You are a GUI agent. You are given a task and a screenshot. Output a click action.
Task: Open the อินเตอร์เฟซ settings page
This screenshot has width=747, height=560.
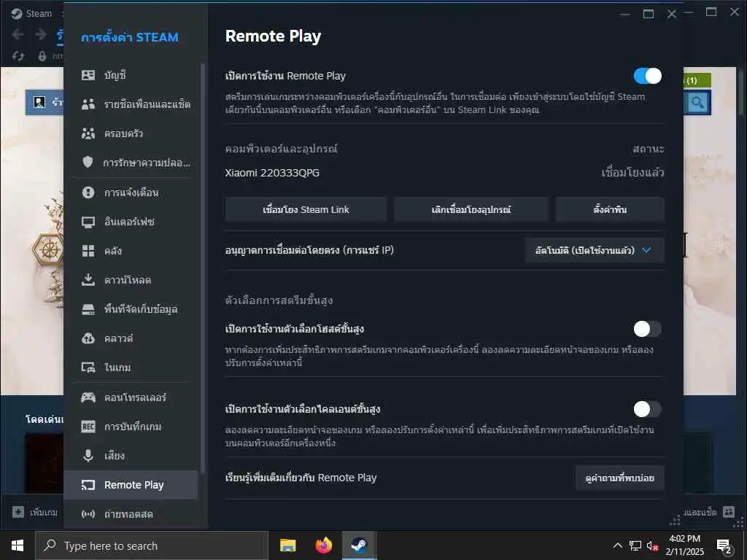(129, 222)
